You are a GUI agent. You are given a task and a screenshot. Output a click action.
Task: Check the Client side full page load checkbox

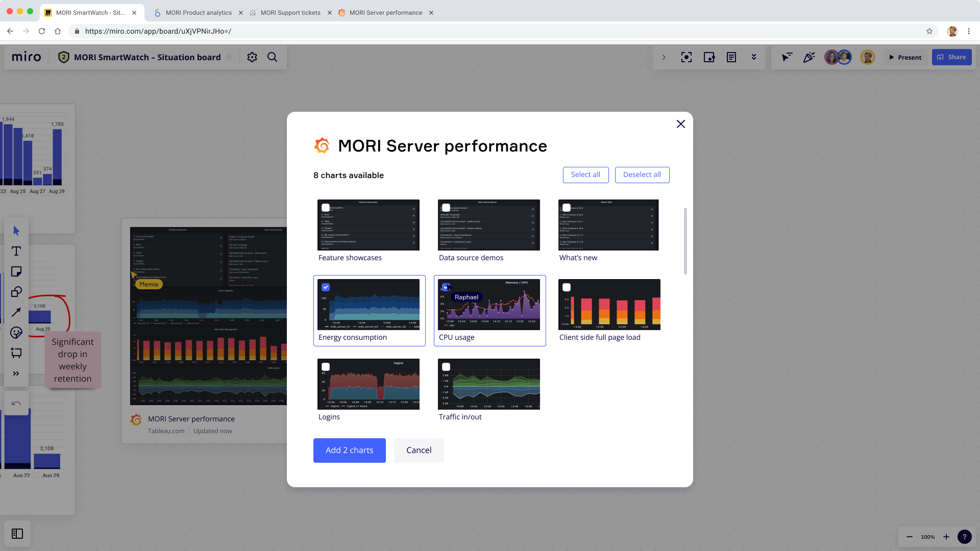567,287
